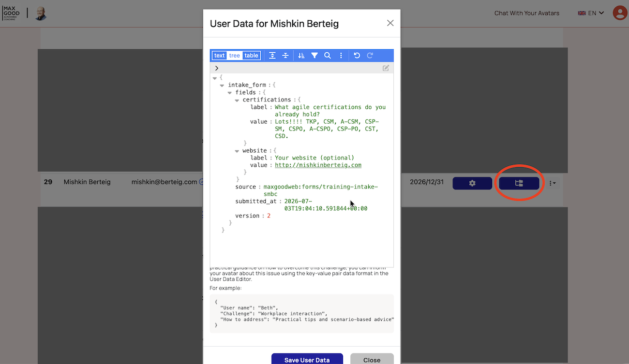Screen dimensions: 629x364
Task: Click the certifications key name
Action: point(267,100)
